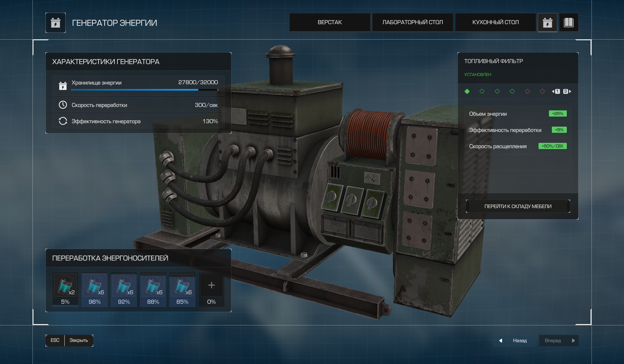
Task: Open the journal book icon at top right
Action: (x=568, y=23)
